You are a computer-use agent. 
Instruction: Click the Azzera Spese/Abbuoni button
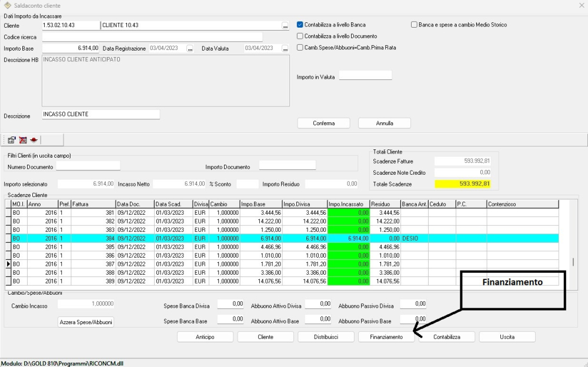86,322
